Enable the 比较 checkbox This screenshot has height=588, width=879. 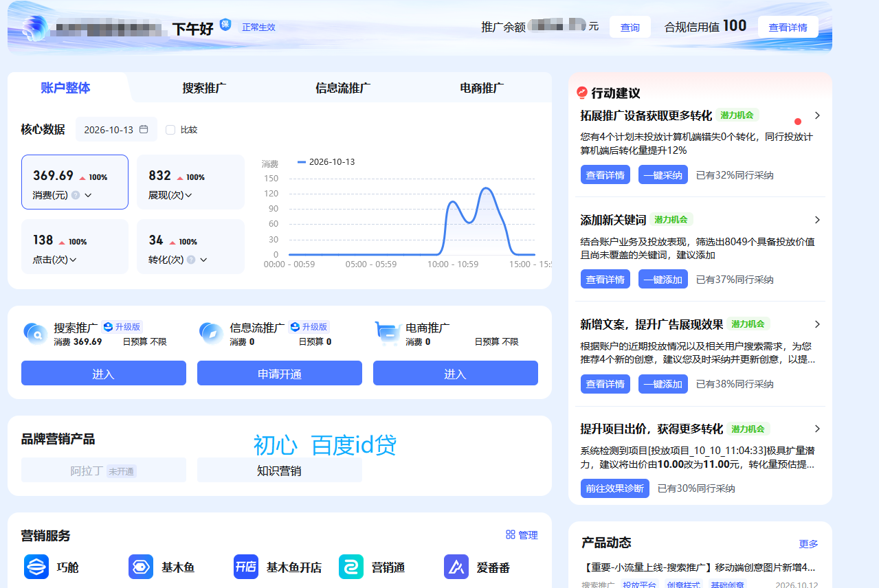(170, 129)
